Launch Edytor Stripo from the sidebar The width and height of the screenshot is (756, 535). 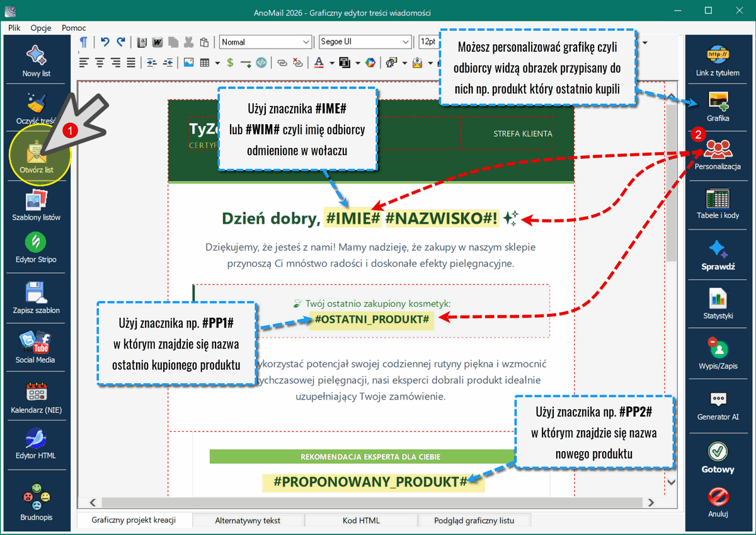pyautogui.click(x=36, y=247)
